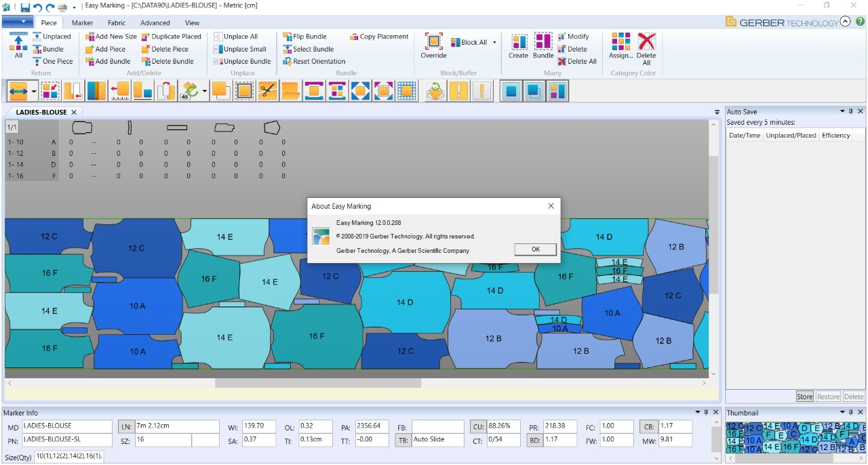Toggle the LN length button
The width and height of the screenshot is (868, 465).
pos(125,426)
